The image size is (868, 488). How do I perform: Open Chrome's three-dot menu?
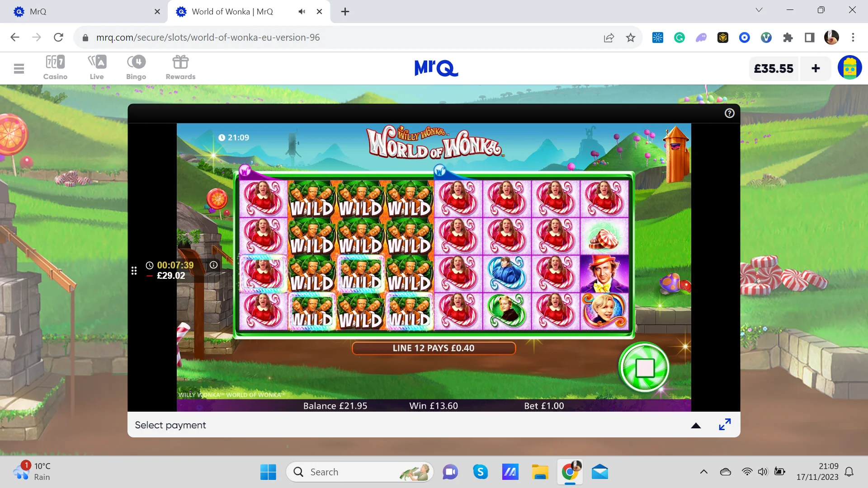(853, 38)
